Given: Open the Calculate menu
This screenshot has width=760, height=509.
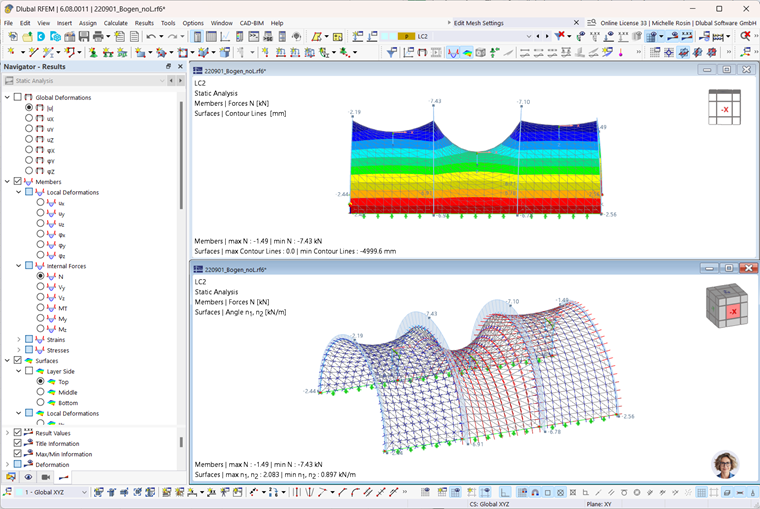Looking at the screenshot, I should pyautogui.click(x=115, y=23).
